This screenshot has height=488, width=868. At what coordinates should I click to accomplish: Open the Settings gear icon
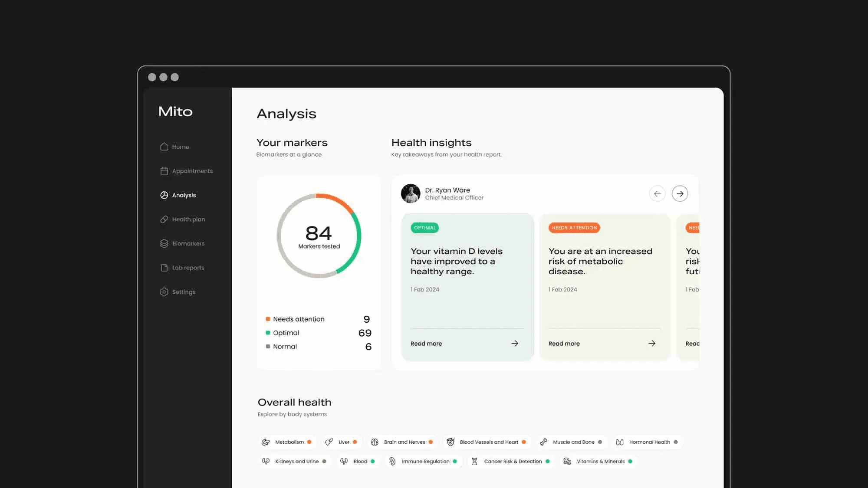pos(164,291)
